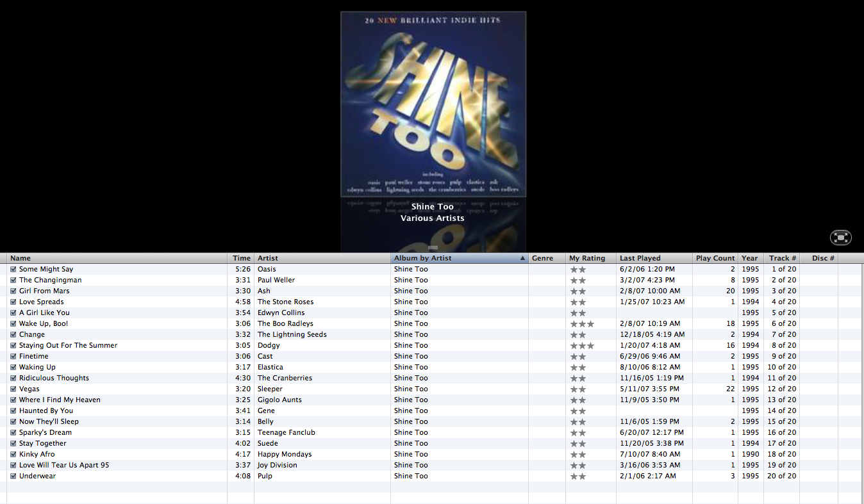Sort by Year column header
864x504 pixels.
tap(751, 258)
